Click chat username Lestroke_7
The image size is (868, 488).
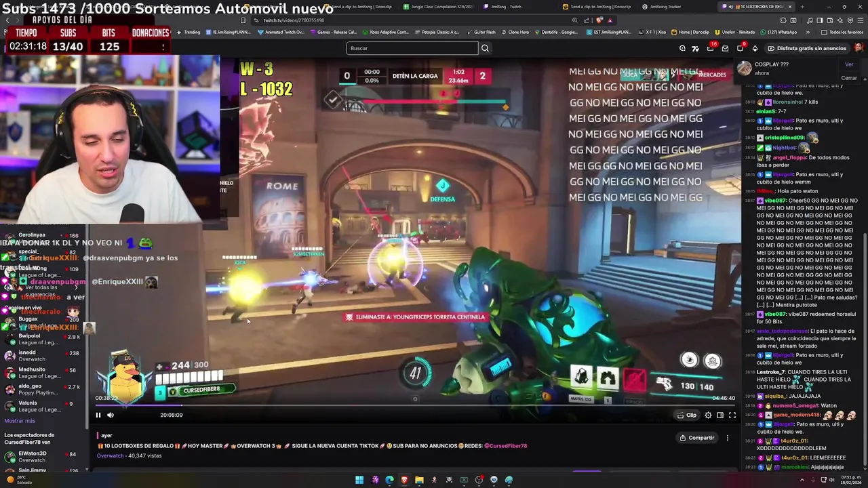tap(770, 372)
